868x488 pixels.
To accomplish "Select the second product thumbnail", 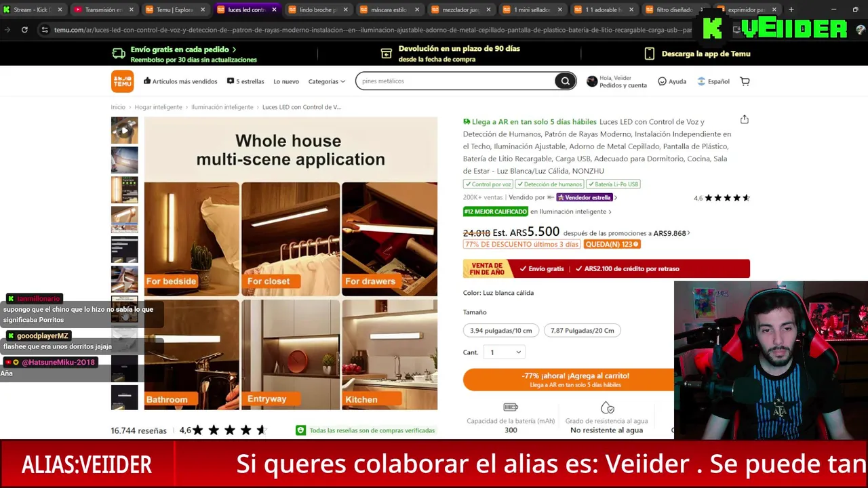I will 124,160.
